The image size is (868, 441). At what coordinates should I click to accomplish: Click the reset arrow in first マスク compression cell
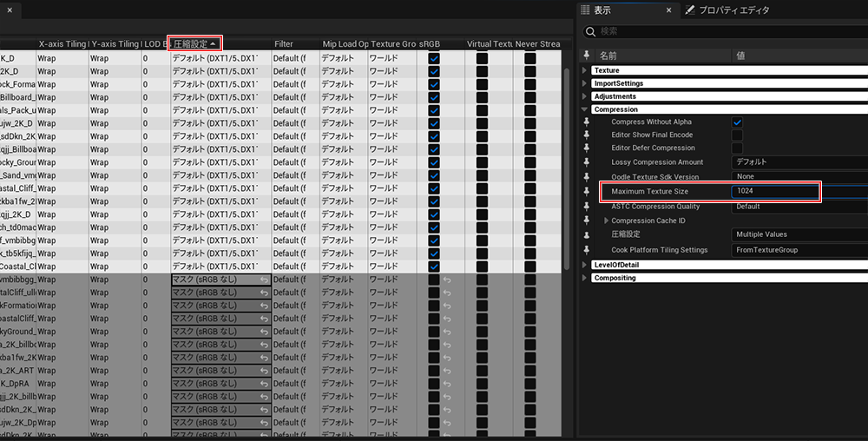point(264,280)
